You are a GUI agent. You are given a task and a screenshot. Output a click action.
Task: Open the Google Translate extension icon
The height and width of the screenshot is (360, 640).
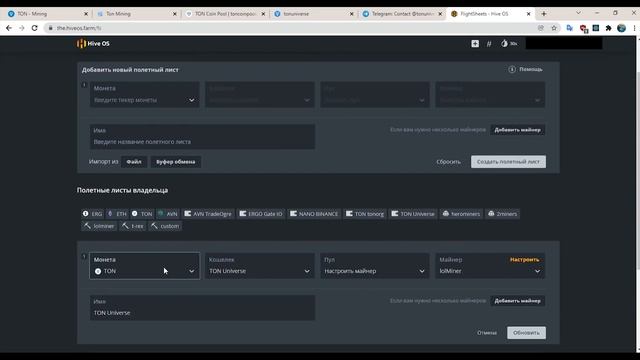tap(570, 28)
